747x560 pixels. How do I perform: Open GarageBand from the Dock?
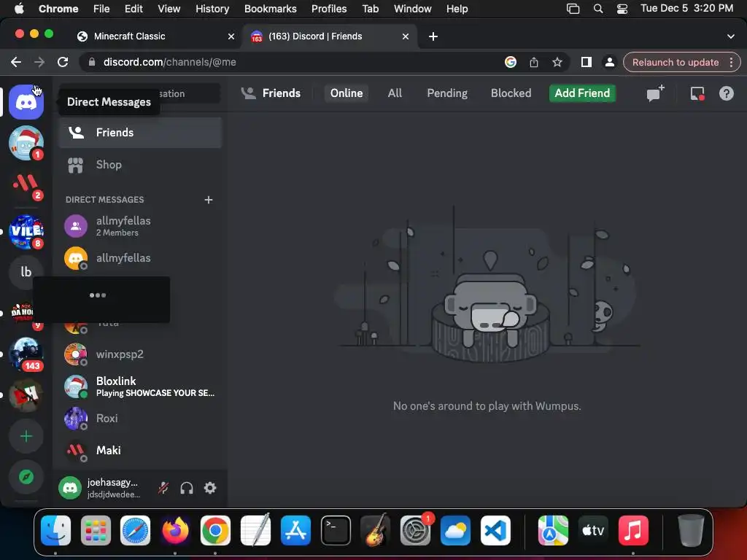click(376, 531)
